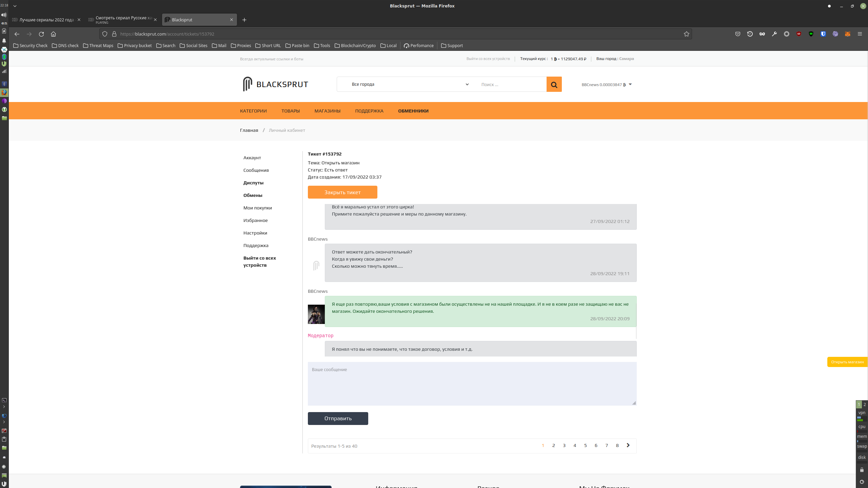Click the uBlock Origin extension icon
The height and width of the screenshot is (488, 868).
[799, 34]
